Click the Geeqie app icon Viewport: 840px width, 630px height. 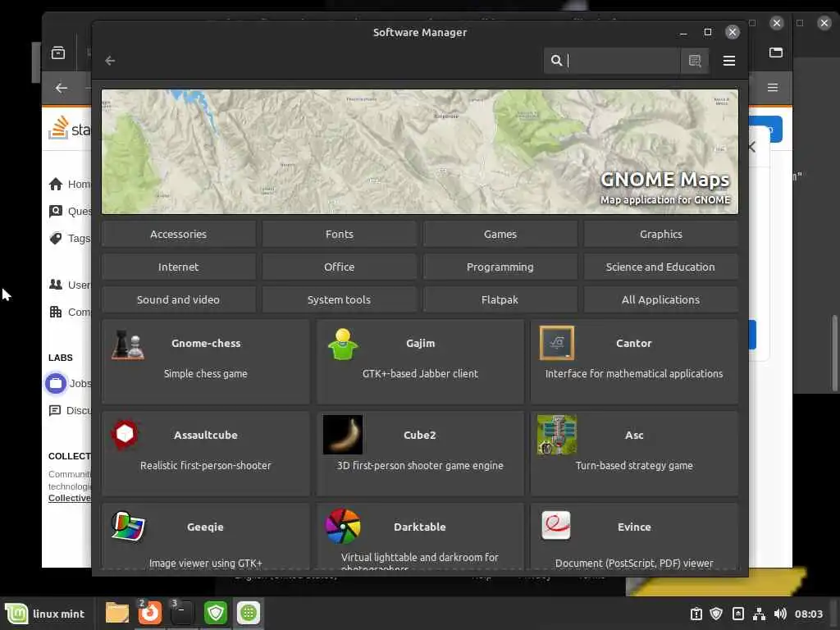[x=128, y=526]
